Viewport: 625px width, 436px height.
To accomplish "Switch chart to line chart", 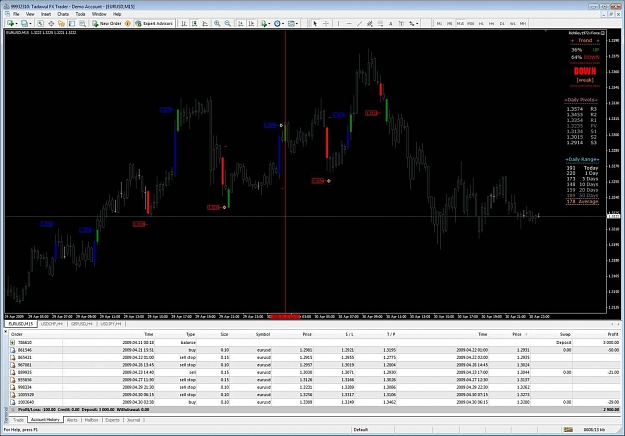I will [x=205, y=24].
